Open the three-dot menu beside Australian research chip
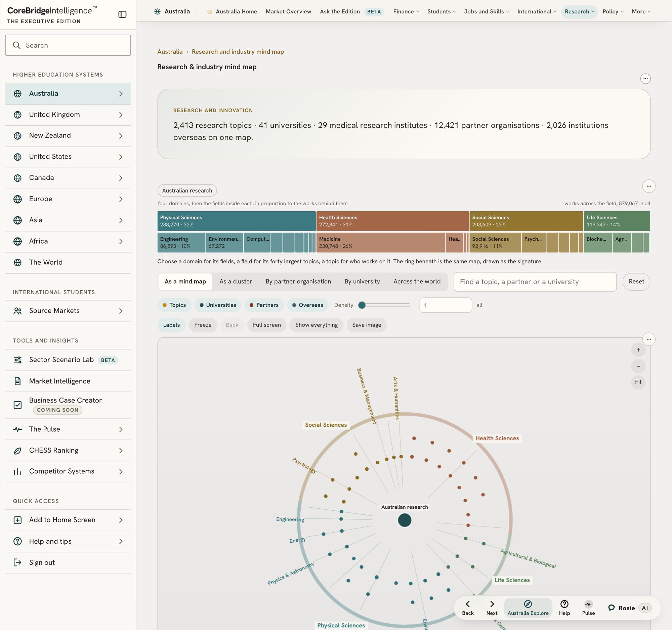 649,186
